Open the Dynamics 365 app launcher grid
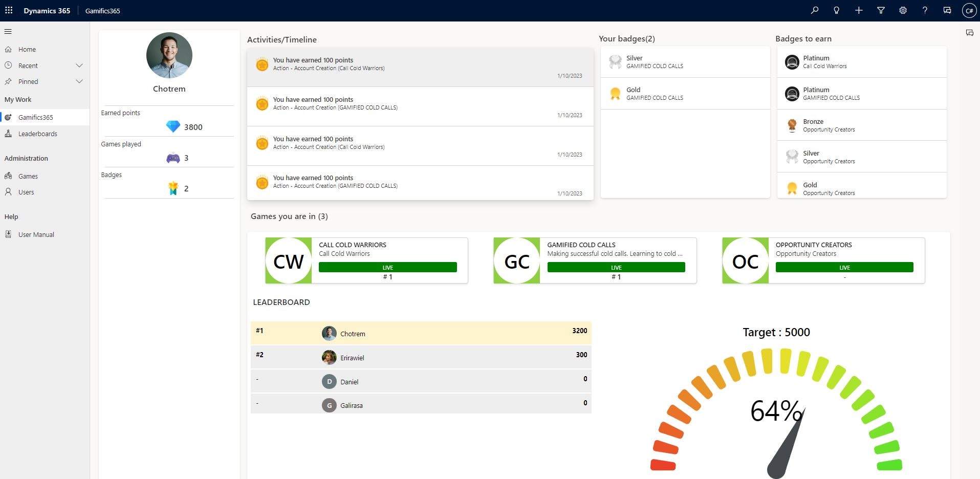This screenshot has width=980, height=479. [x=9, y=10]
